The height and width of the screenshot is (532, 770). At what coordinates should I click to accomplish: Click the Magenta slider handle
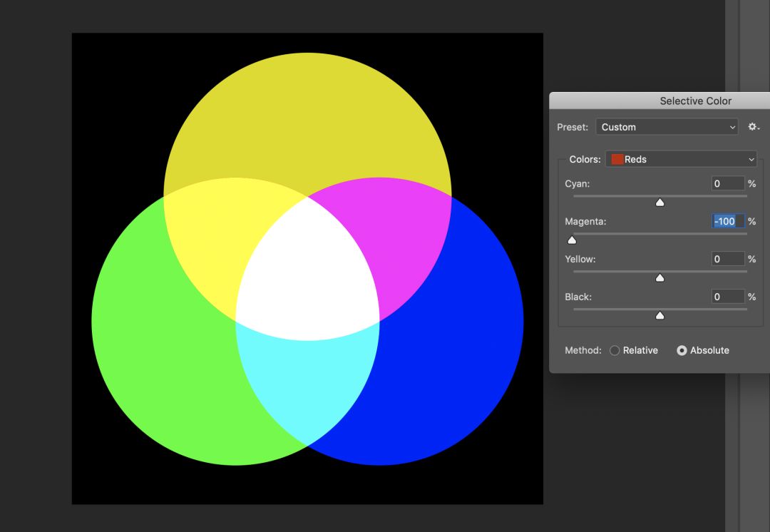pos(572,240)
